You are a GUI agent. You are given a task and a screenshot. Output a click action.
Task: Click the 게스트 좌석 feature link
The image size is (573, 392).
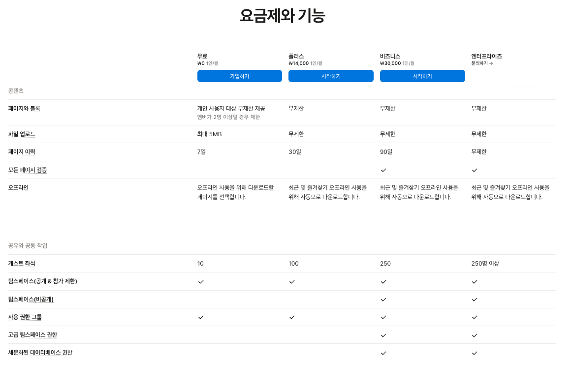click(x=22, y=263)
